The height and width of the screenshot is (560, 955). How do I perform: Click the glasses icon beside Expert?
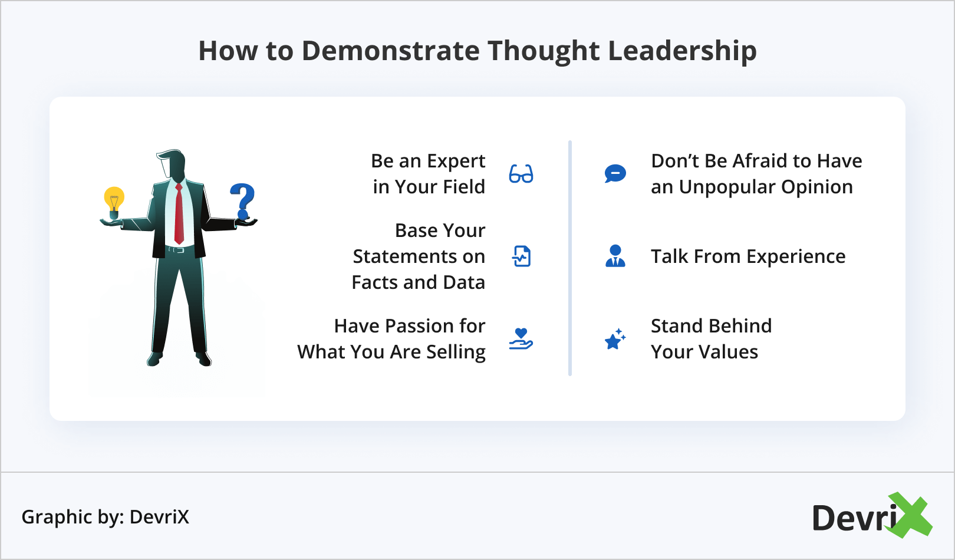[x=521, y=174]
